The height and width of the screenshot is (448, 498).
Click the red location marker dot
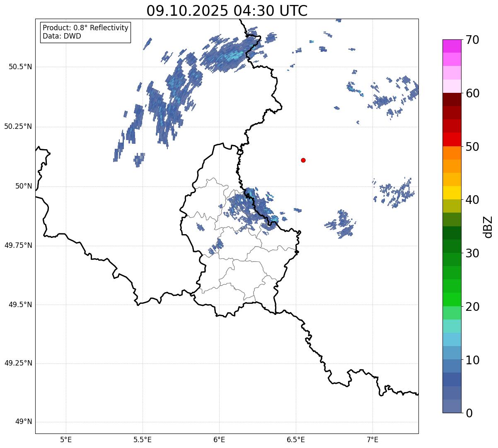coord(303,160)
